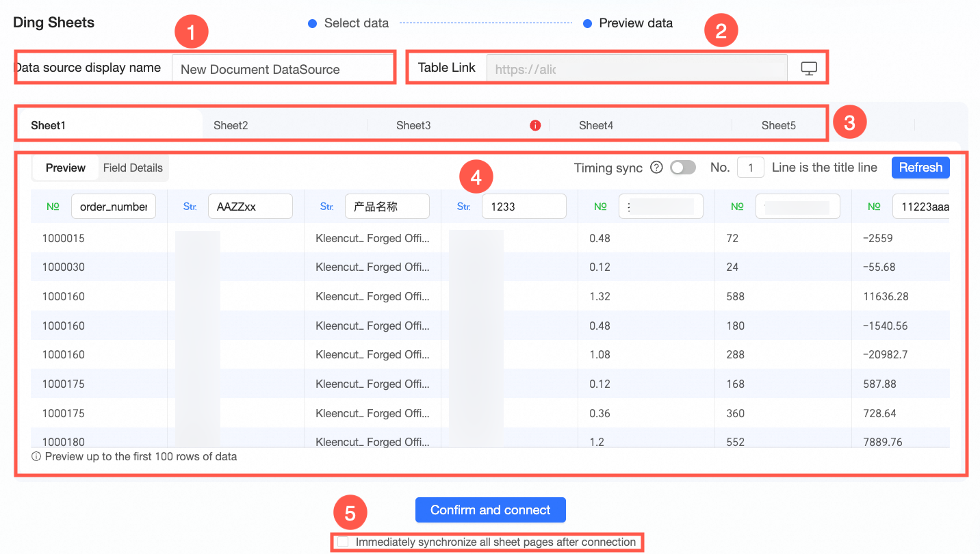Select the Preview view tab

click(66, 168)
